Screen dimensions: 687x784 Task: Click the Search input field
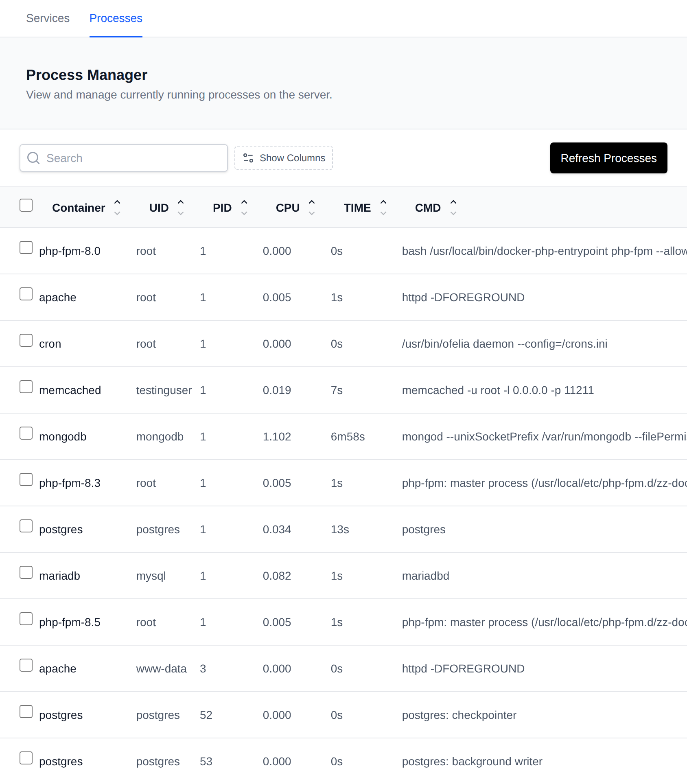pos(124,158)
